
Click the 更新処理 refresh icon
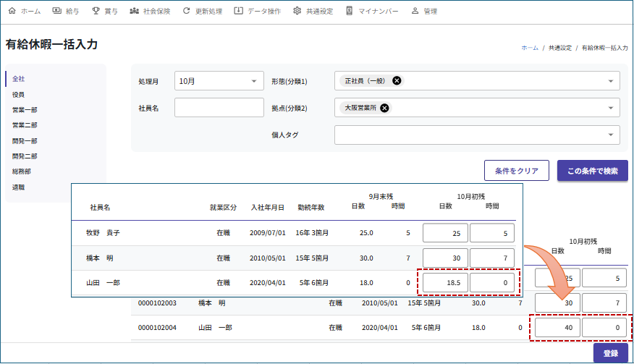point(187,11)
